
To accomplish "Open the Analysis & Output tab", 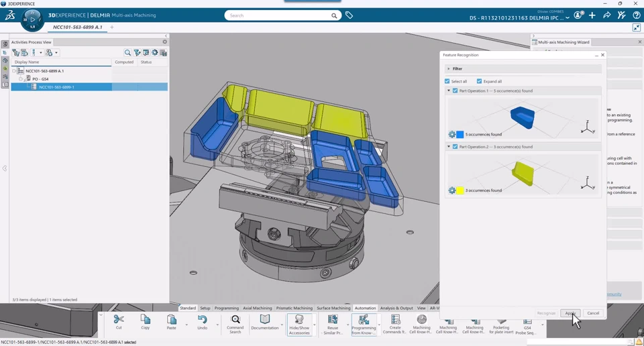I will pyautogui.click(x=396, y=308).
